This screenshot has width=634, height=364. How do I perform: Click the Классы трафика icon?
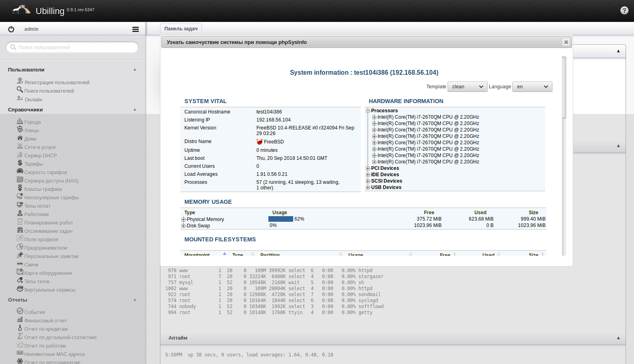[x=20, y=188]
